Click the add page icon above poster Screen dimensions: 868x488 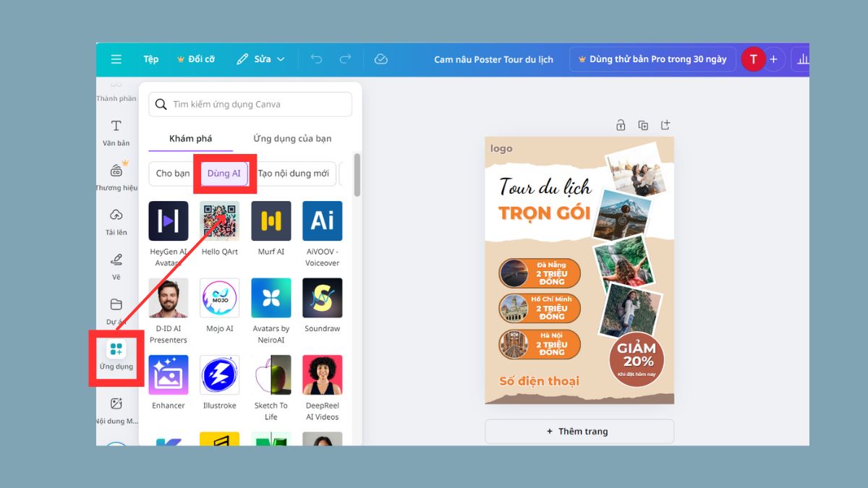click(665, 125)
